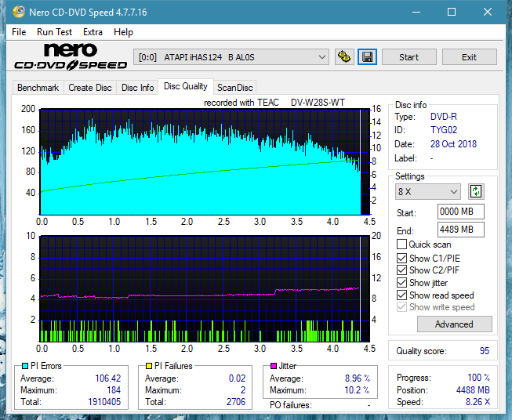
Task: Toggle Show C2/PIF checkbox
Action: click(x=401, y=270)
